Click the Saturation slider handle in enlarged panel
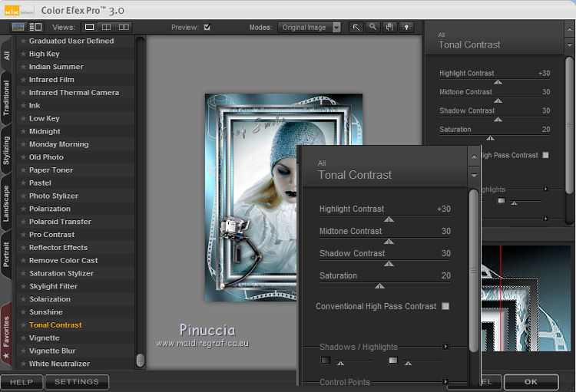This screenshot has width=576, height=392. tap(379, 285)
